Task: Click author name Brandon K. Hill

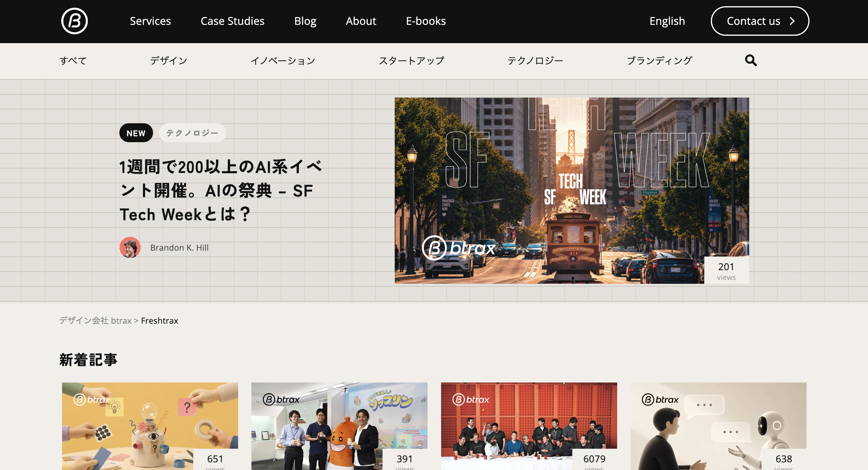Action: tap(179, 247)
